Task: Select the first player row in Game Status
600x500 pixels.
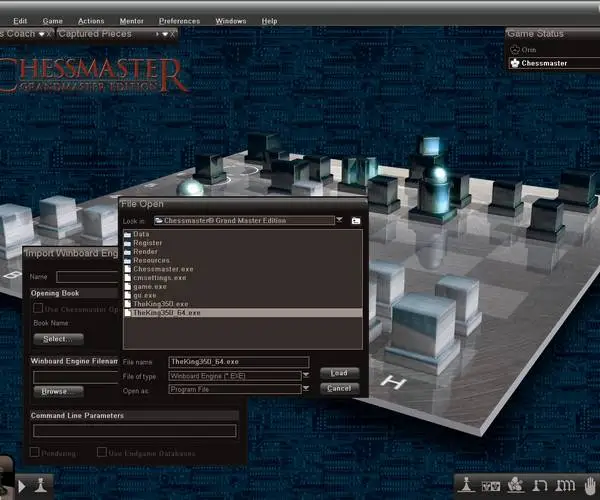Action: click(x=554, y=50)
